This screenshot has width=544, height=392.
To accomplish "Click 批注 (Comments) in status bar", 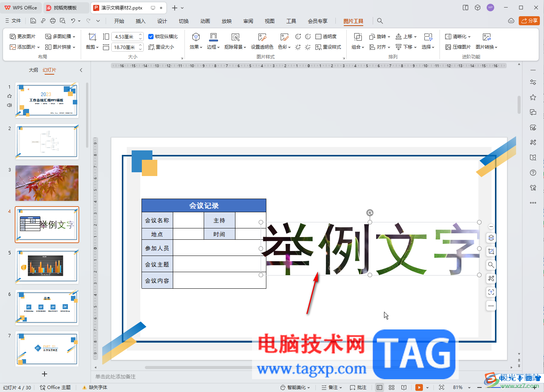I will pos(358,387).
